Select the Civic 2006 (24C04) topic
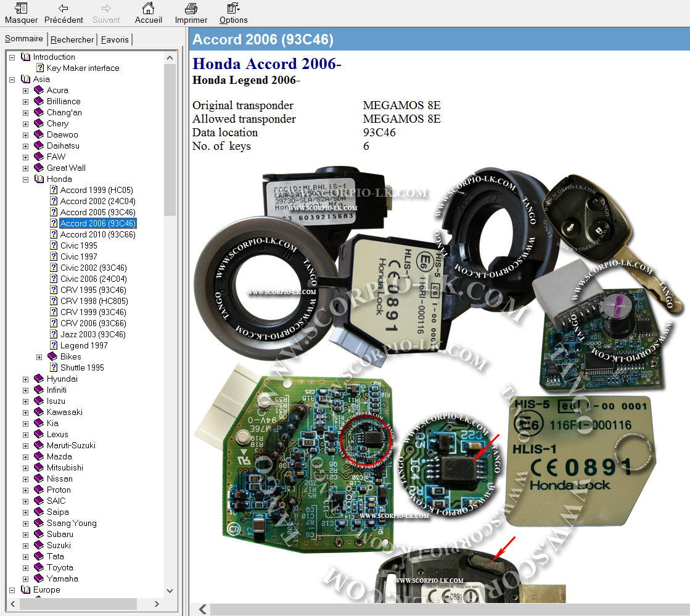The width and height of the screenshot is (690, 616). pos(93,279)
